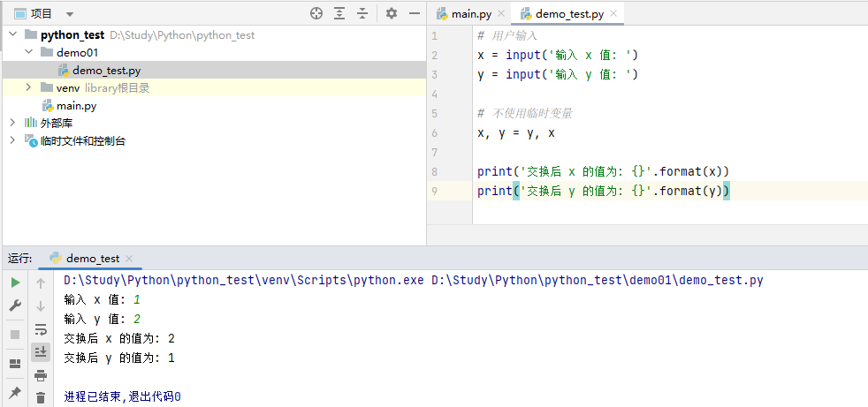868x407 pixels.
Task: Click the demo_test.py file path link in console
Action: [x=598, y=281]
